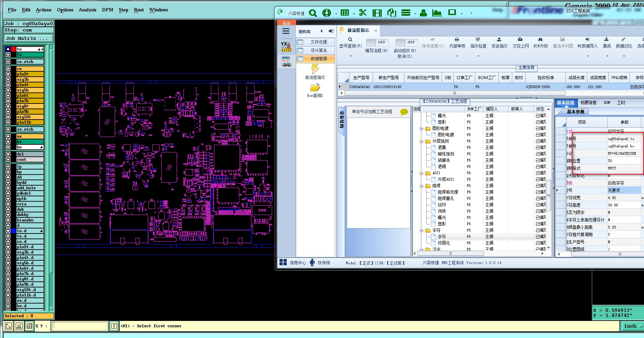This screenshot has width=644, height=338.
Task: Click the green list rows icon
Action: 406,13
